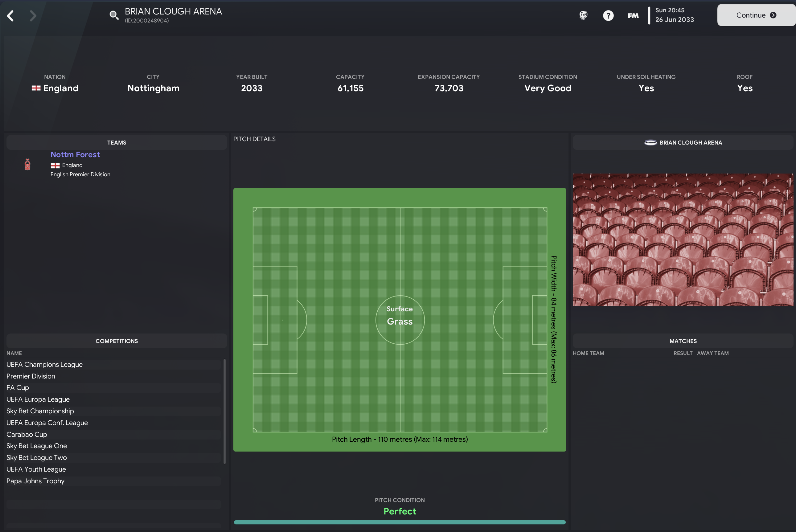Open the FM menu icon
796x532 pixels.
click(x=633, y=16)
